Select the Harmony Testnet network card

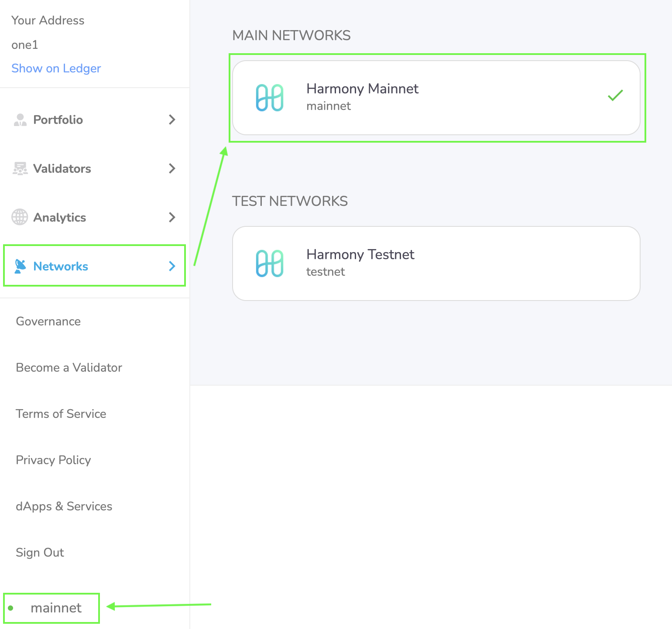(x=436, y=263)
